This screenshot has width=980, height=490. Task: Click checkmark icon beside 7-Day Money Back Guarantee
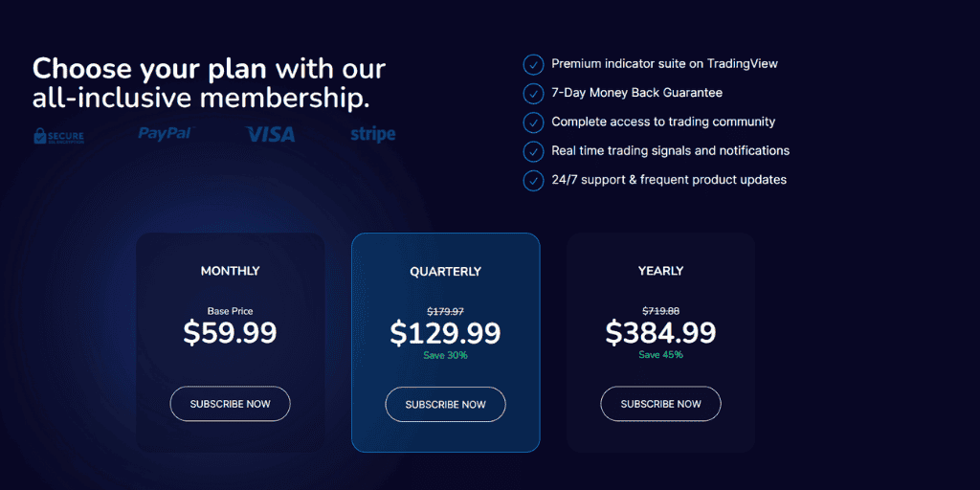(533, 93)
